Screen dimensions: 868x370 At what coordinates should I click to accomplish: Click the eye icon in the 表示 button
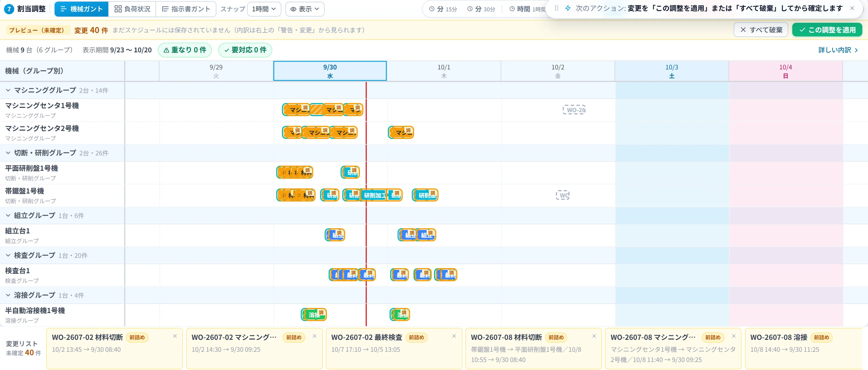click(x=294, y=9)
